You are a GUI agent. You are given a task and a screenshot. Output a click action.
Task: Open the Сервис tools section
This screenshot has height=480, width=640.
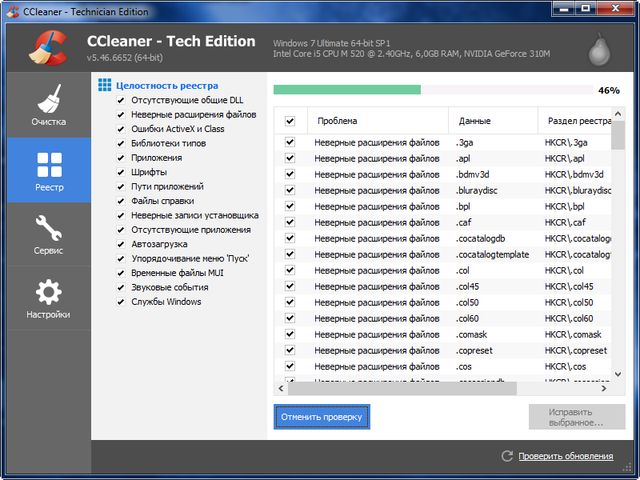48,234
